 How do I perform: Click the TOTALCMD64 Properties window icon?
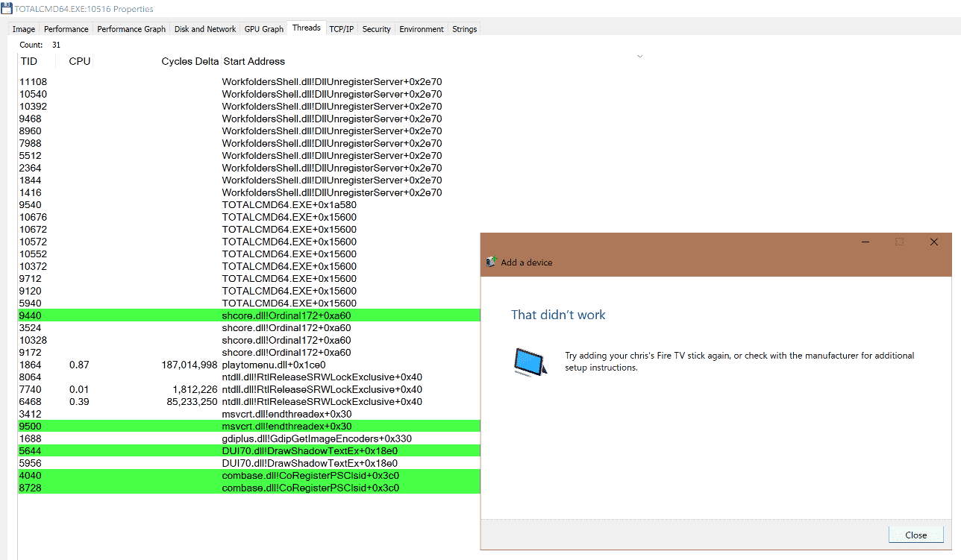(7, 9)
